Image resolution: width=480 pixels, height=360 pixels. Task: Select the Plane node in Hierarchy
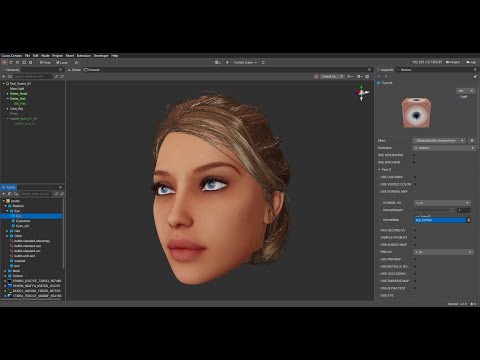point(14,114)
